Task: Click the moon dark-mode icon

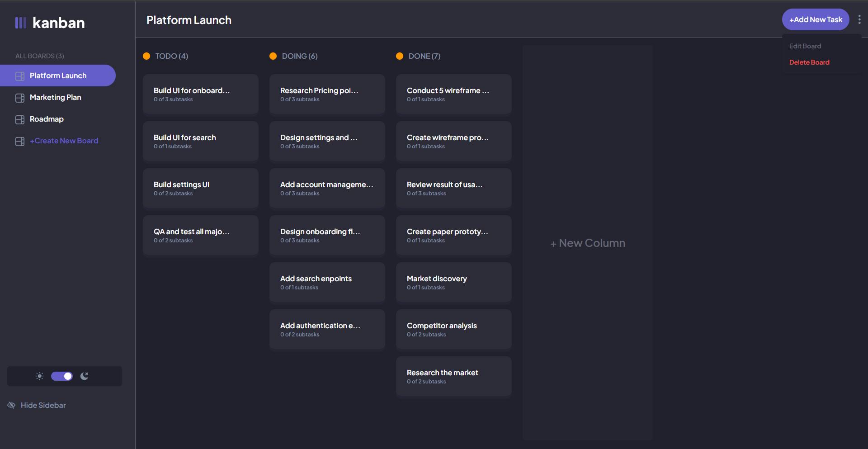Action: pyautogui.click(x=84, y=376)
